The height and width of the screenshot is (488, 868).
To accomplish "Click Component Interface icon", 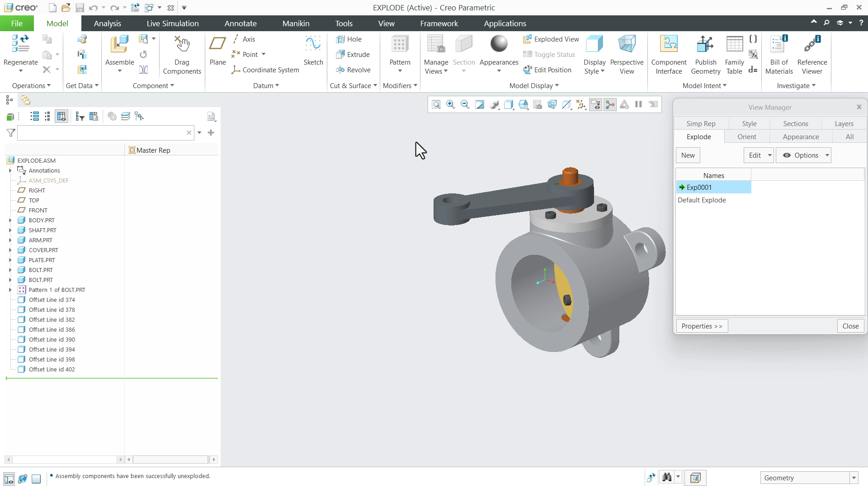I will [669, 44].
